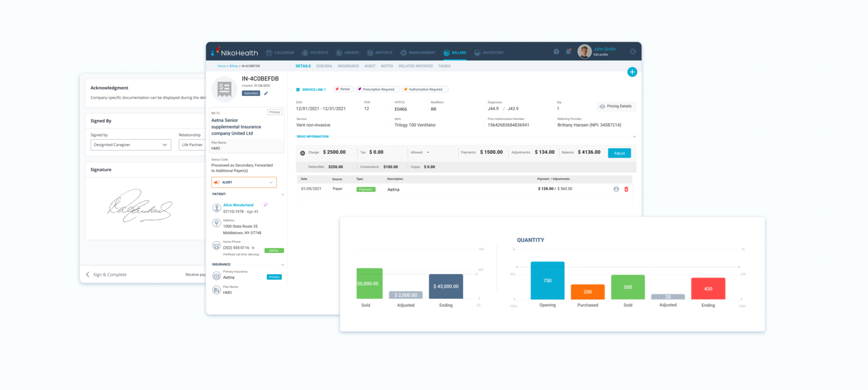This screenshot has width=868, height=390.
Task: Click the person icon on Aetna payment row
Action: (616, 189)
